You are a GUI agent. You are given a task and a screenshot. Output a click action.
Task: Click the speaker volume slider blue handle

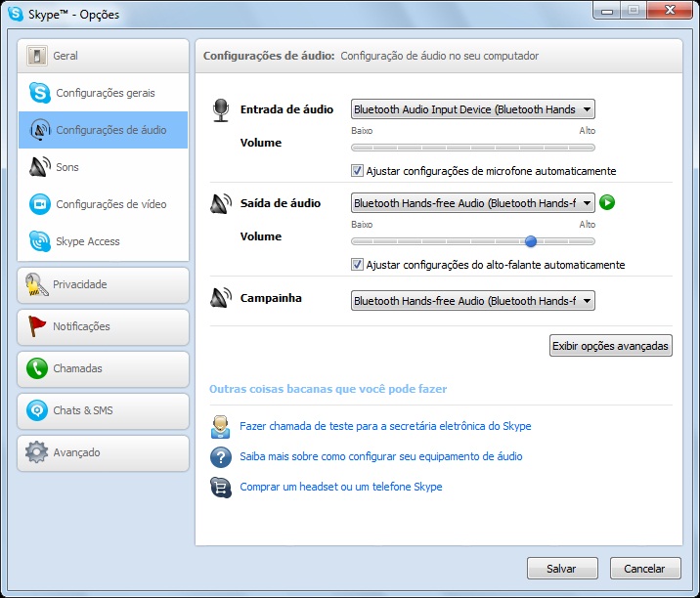tap(530, 241)
